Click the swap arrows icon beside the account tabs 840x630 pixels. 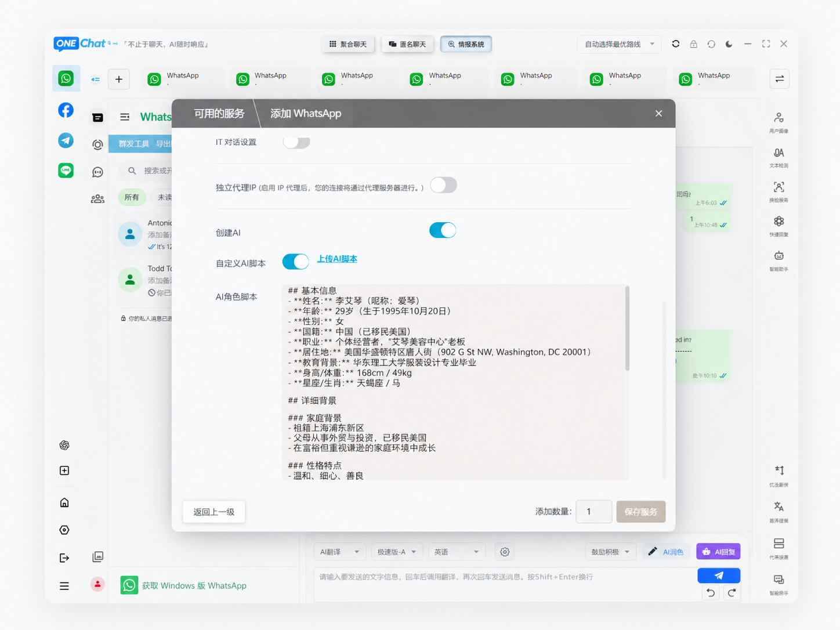780,79
